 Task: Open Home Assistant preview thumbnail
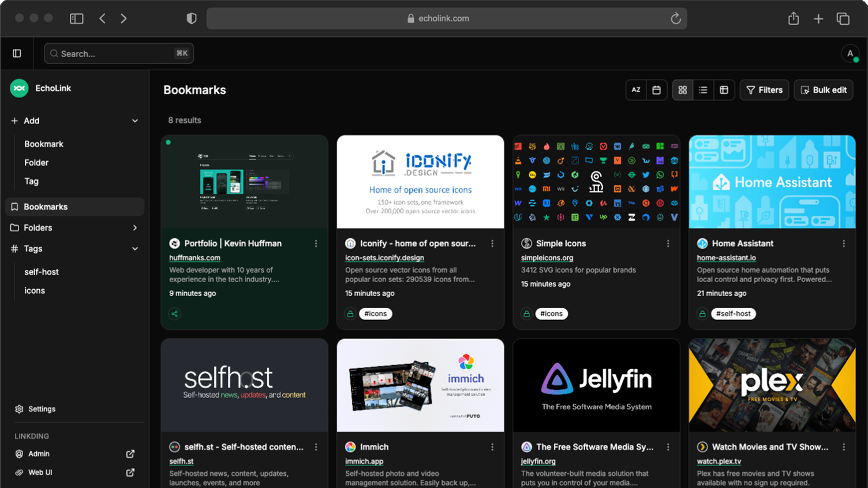(x=772, y=182)
